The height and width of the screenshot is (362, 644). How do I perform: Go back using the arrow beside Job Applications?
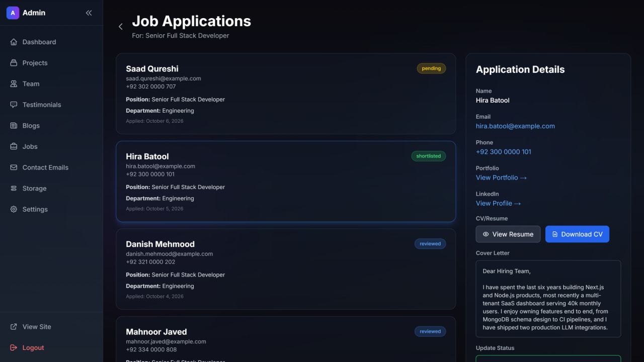120,27
